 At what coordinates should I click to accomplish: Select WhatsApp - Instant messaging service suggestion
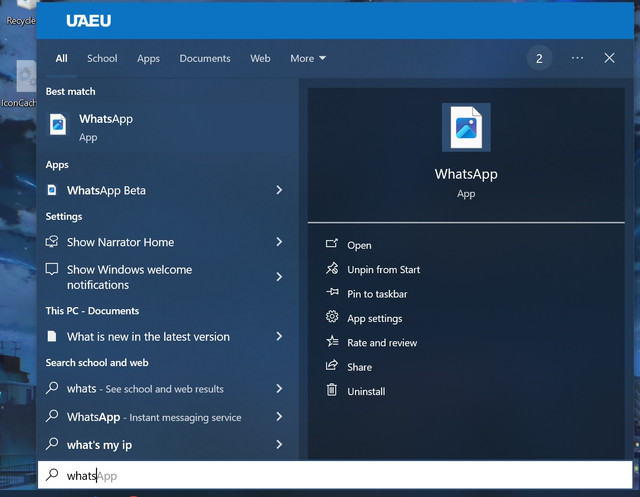click(167, 417)
